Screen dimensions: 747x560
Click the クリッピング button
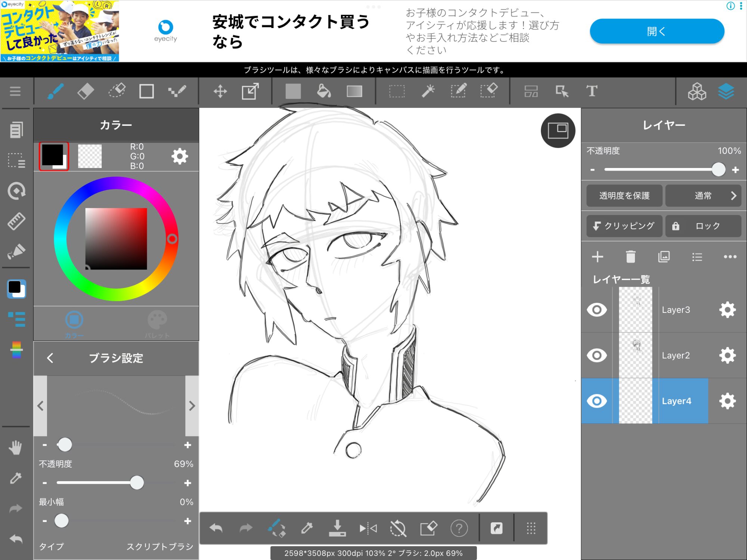pos(624,226)
